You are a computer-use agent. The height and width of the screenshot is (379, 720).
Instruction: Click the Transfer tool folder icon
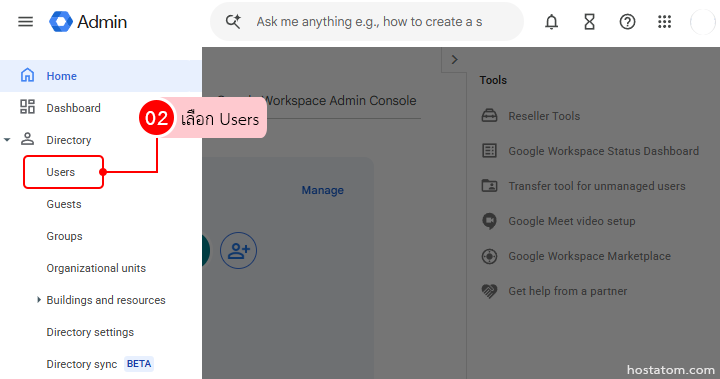tap(489, 186)
